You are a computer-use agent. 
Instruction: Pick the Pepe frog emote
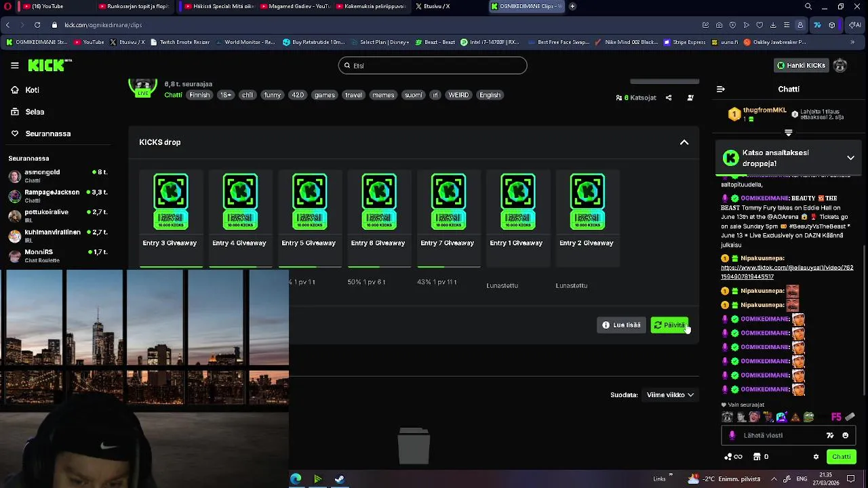click(x=809, y=418)
